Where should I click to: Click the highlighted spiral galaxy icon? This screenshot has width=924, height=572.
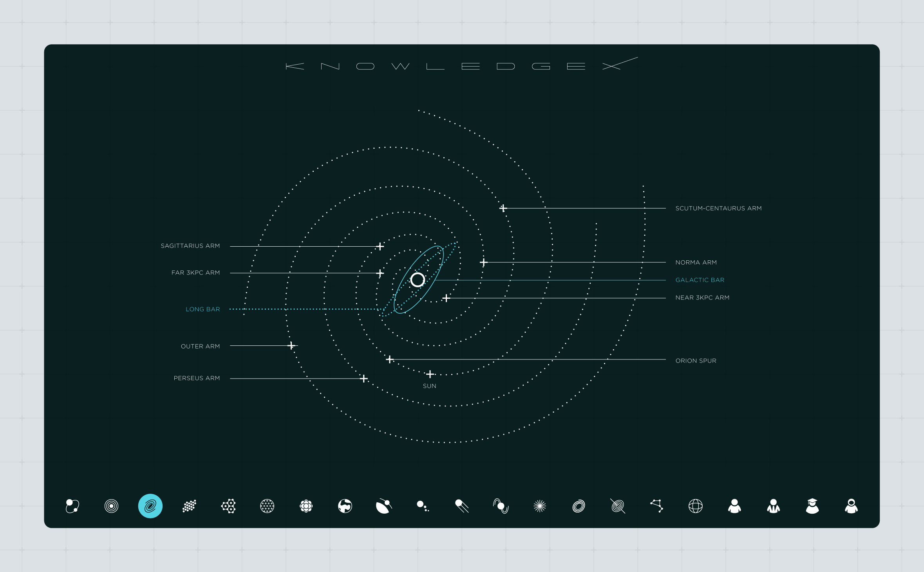pos(150,506)
